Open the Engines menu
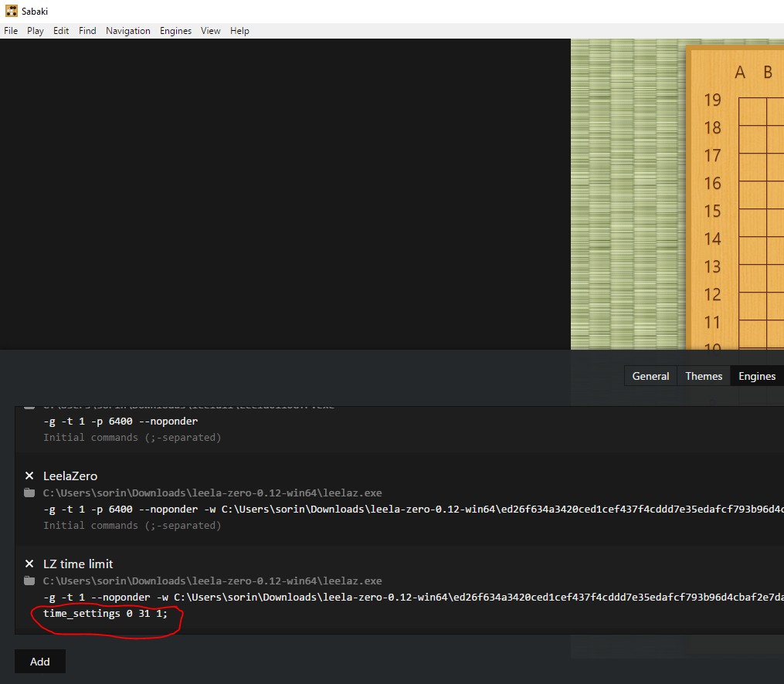The image size is (784, 684). (175, 31)
